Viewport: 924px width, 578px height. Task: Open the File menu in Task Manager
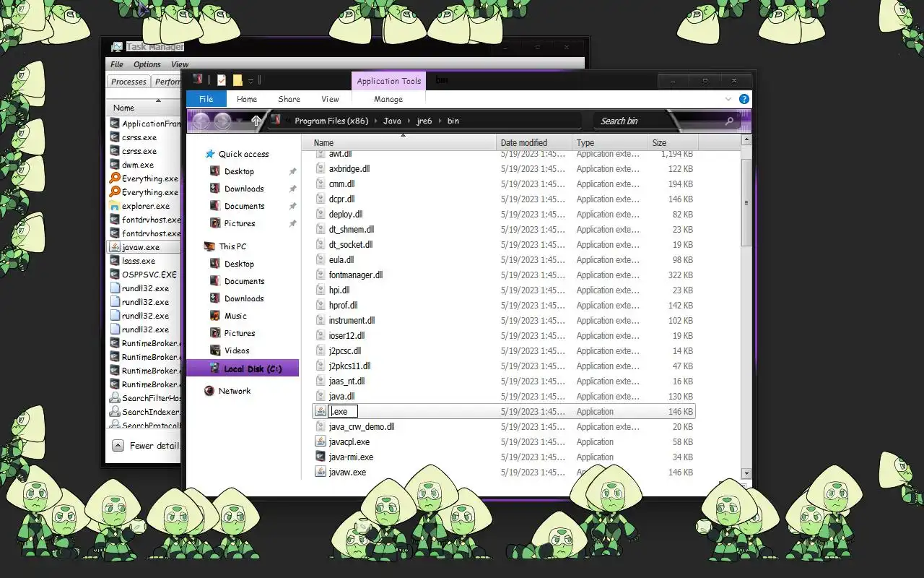point(117,64)
